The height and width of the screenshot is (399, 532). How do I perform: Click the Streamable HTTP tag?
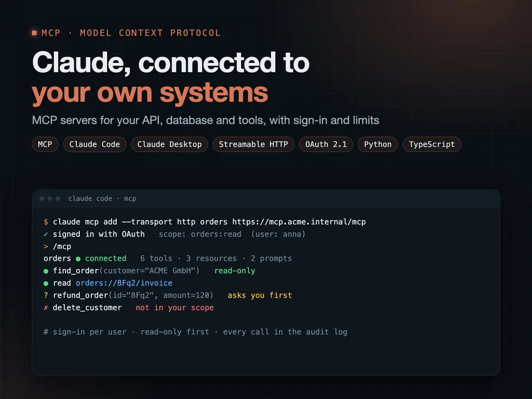(253, 144)
